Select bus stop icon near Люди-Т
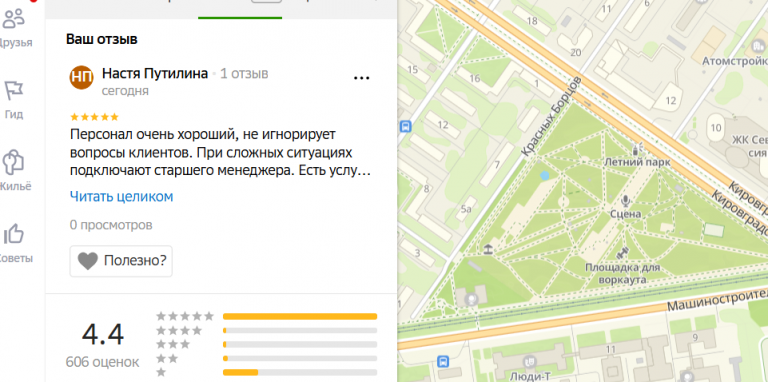Screen dimensions: 768x382 pos(443,361)
